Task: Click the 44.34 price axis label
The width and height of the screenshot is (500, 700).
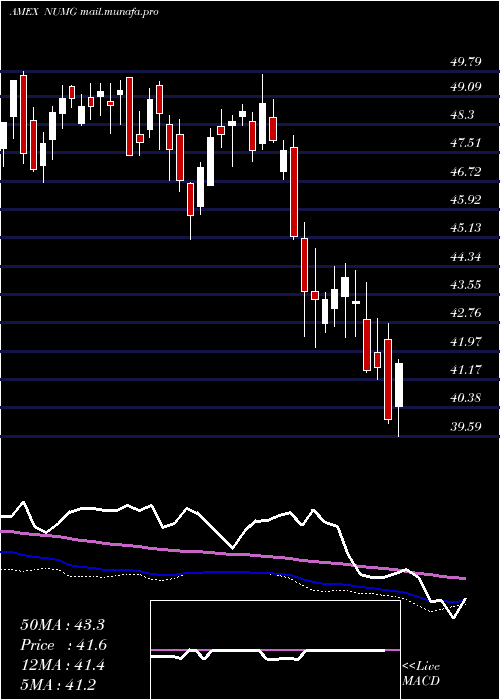Action: pos(466,256)
